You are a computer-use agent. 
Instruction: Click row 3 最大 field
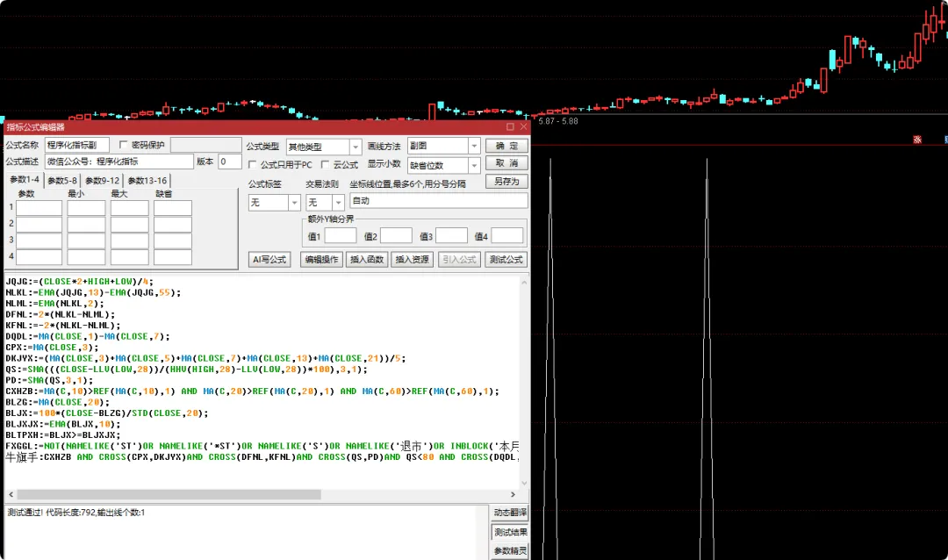click(129, 241)
